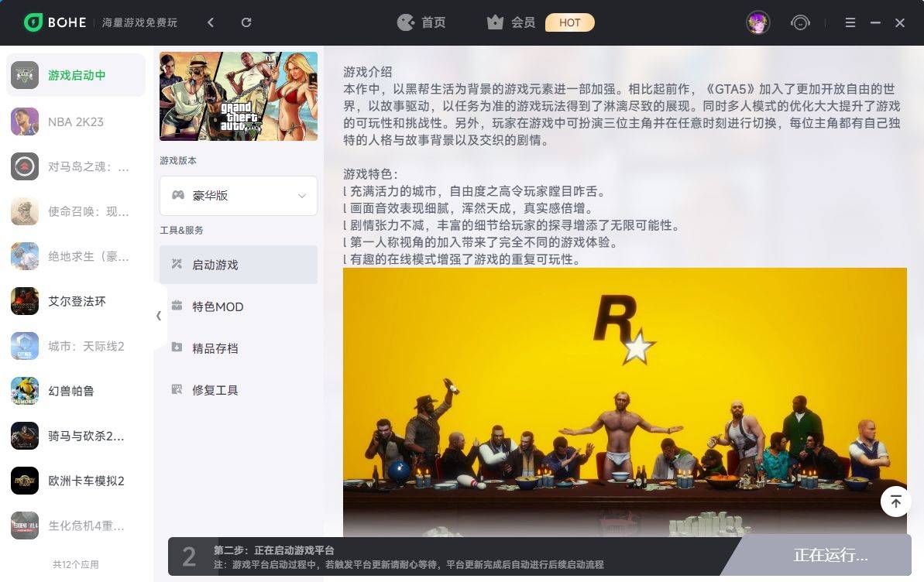Viewport: 924px width, 582px height.
Task: Click the 第二步 launching platform status text
Action: click(x=274, y=550)
